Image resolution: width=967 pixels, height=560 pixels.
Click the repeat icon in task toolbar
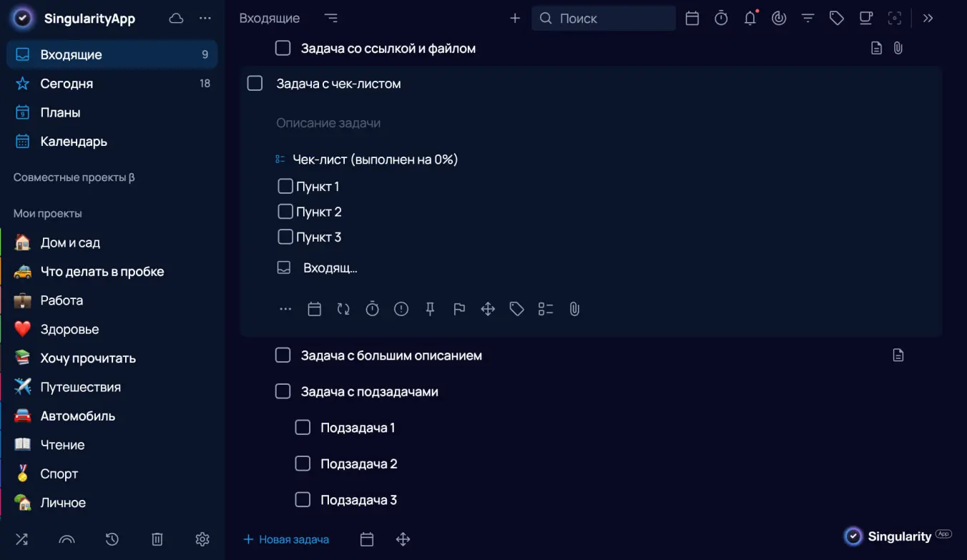[343, 309]
